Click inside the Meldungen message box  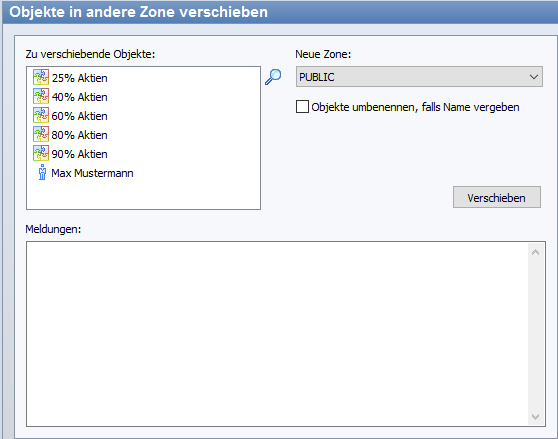pyautogui.click(x=278, y=334)
